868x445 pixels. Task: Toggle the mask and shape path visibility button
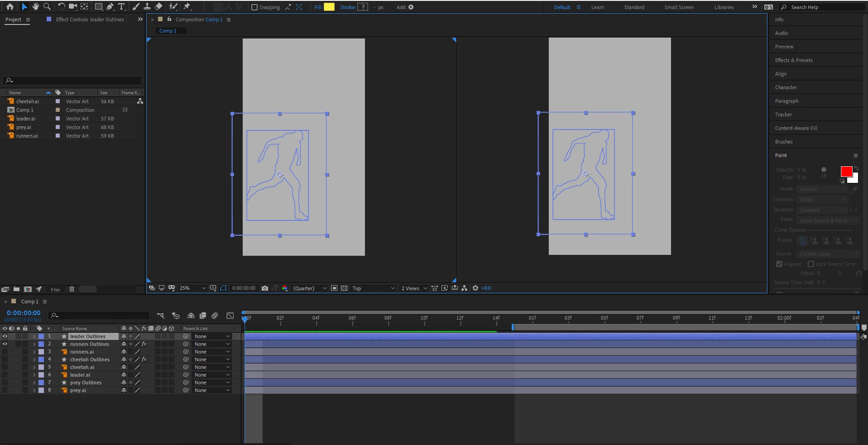(x=223, y=288)
